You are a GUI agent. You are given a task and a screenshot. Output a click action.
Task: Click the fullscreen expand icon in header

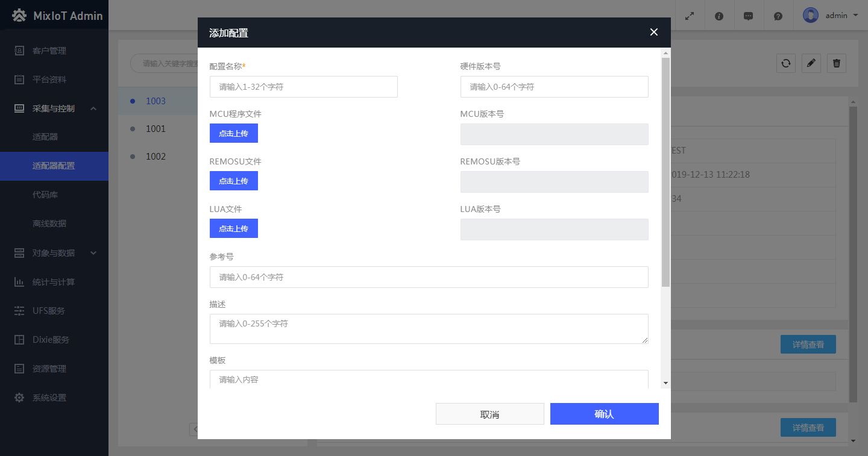(690, 16)
